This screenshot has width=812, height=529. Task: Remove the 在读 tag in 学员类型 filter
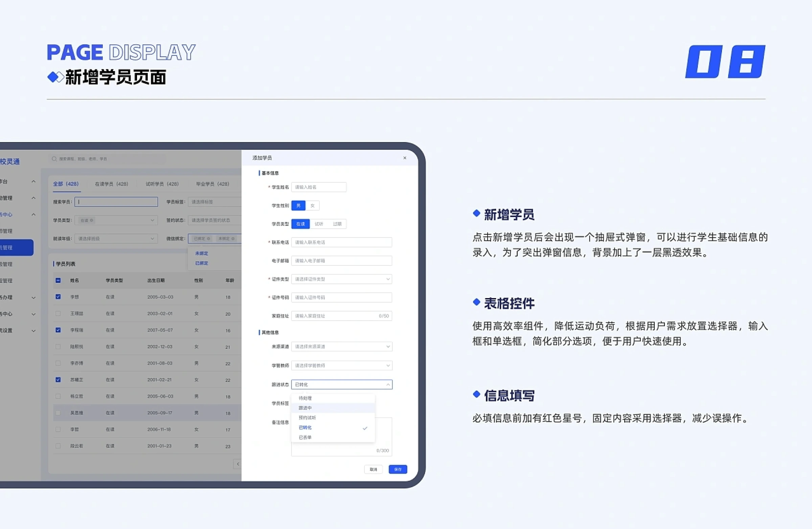(x=91, y=220)
